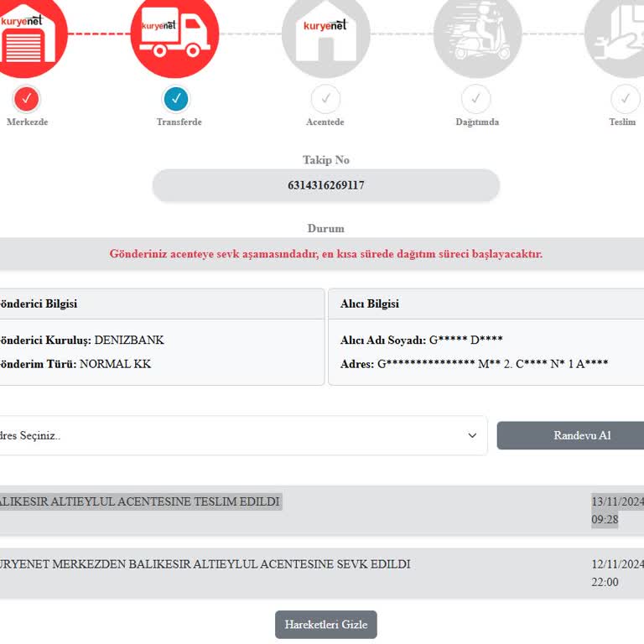Click the Teslim stage label
Viewport: 644px width, 644px height.
[x=622, y=122]
